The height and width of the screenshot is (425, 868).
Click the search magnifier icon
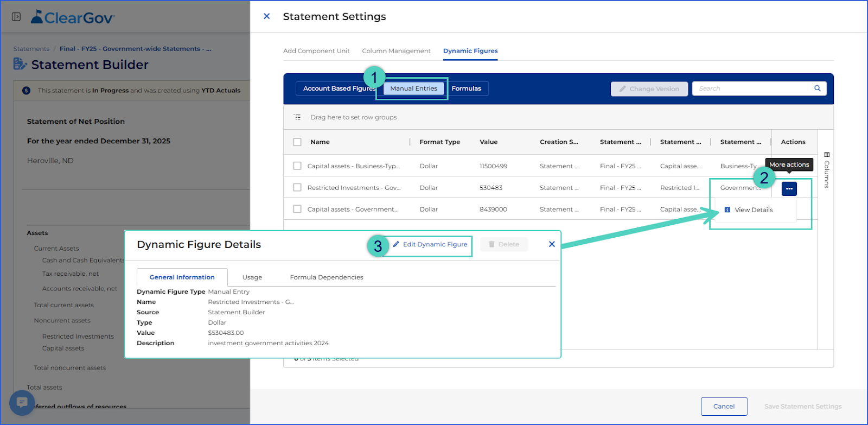point(817,88)
